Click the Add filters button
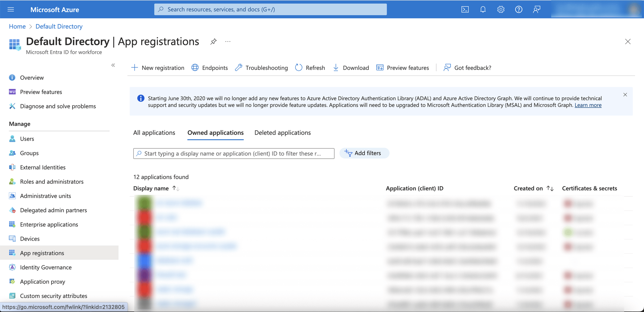This screenshot has height=312, width=644. [364, 153]
